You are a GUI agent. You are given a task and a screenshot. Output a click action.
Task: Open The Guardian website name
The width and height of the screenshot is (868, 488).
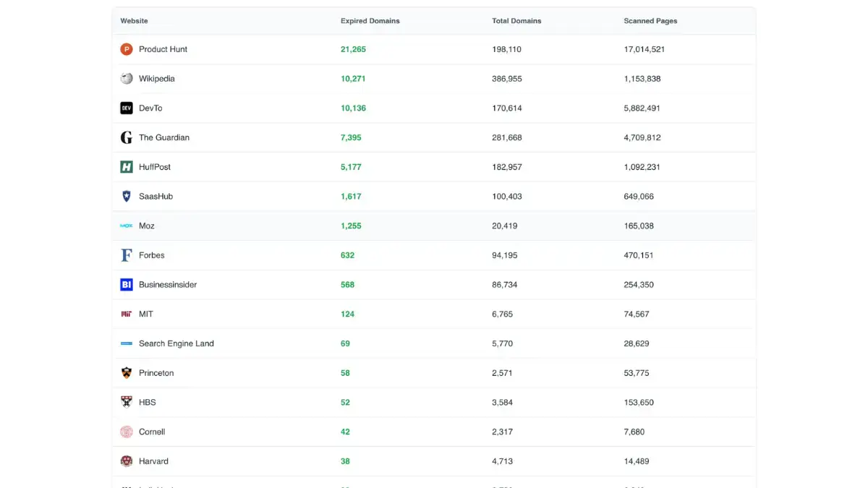(164, 137)
